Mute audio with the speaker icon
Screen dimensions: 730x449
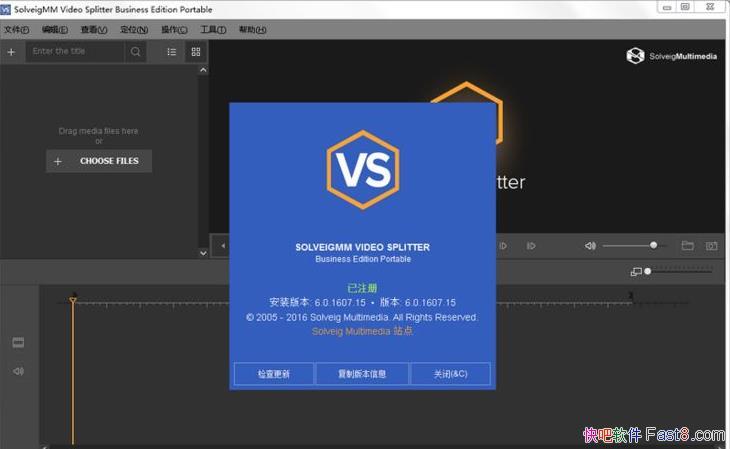590,245
